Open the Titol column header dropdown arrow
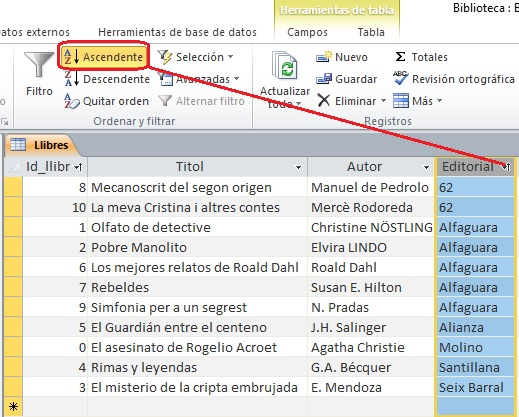 tap(298, 167)
